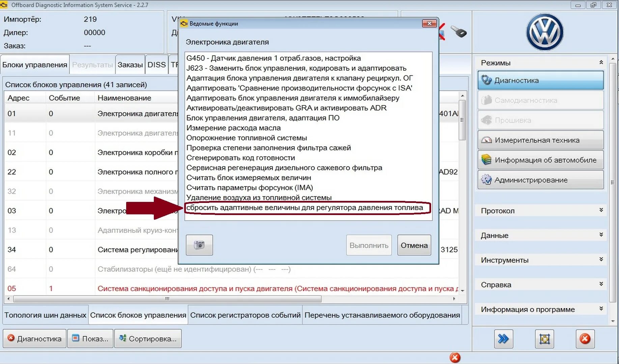The width and height of the screenshot is (619, 364).
Task: Click the red X cancel button bottom right
Action: click(585, 339)
